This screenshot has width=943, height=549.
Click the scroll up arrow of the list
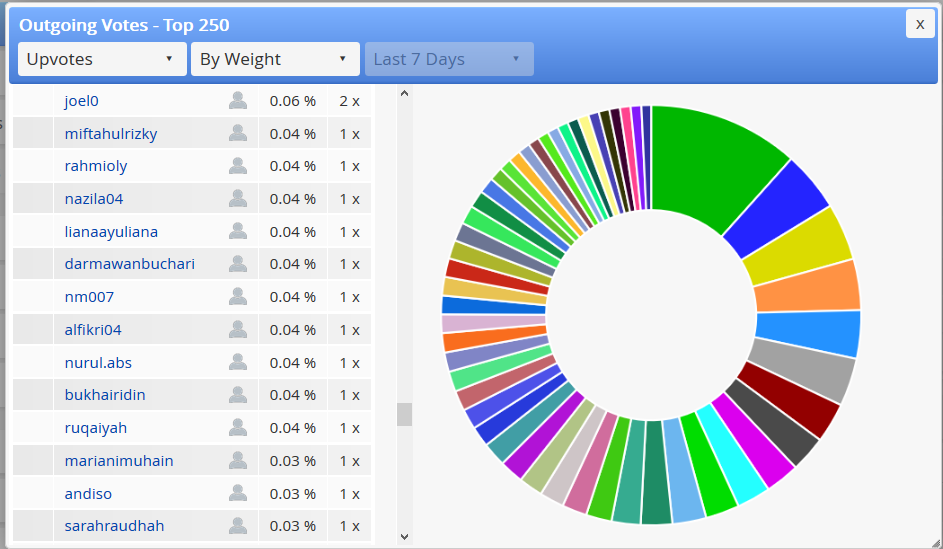404,93
